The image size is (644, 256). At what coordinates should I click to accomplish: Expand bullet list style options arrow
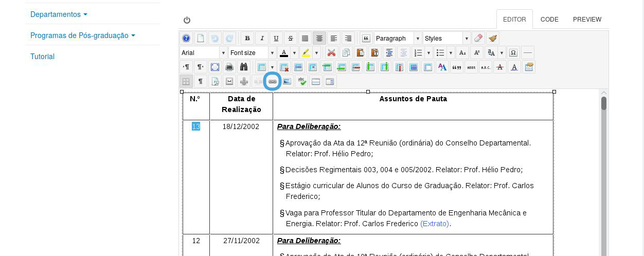tap(451, 52)
